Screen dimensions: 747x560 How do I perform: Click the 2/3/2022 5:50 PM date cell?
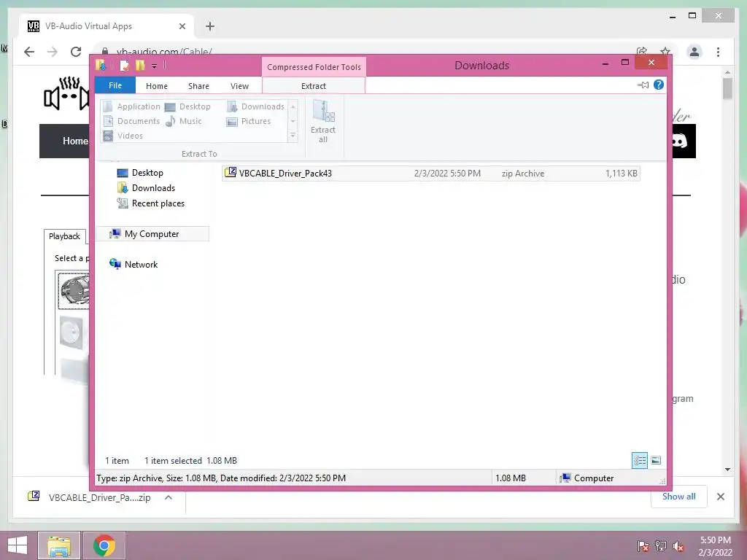447,174
